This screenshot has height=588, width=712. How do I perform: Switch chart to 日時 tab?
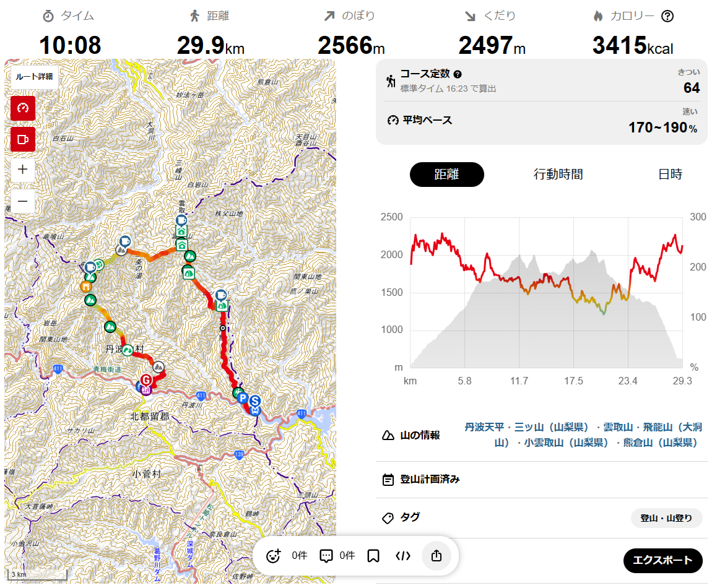click(670, 175)
